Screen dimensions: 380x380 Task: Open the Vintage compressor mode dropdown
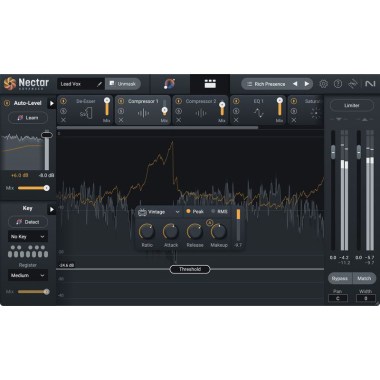point(159,212)
